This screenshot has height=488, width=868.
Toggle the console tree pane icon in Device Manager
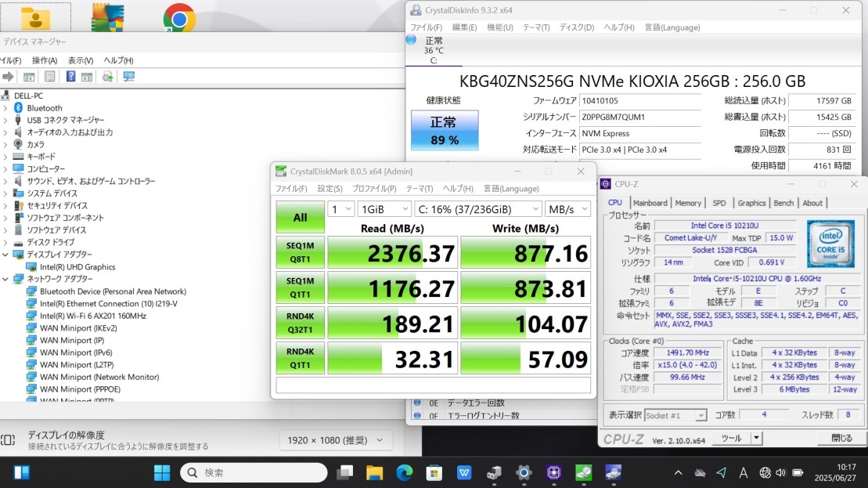[x=29, y=77]
